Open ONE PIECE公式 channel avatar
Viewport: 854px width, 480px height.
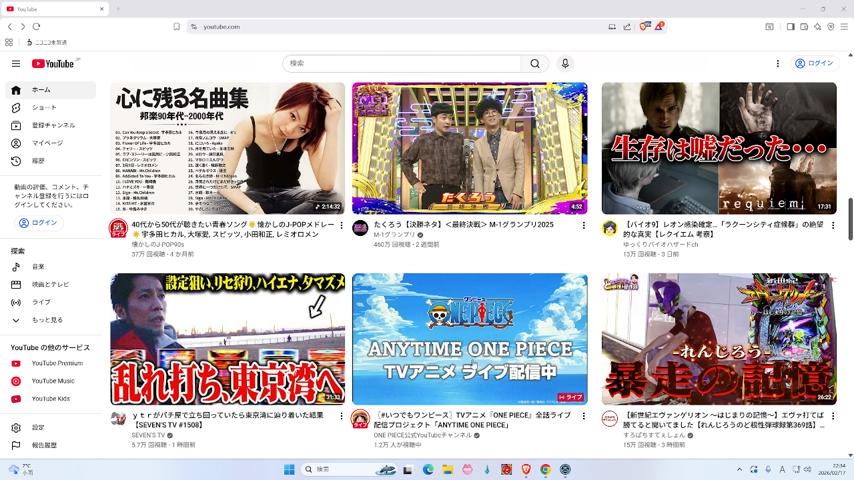360,418
